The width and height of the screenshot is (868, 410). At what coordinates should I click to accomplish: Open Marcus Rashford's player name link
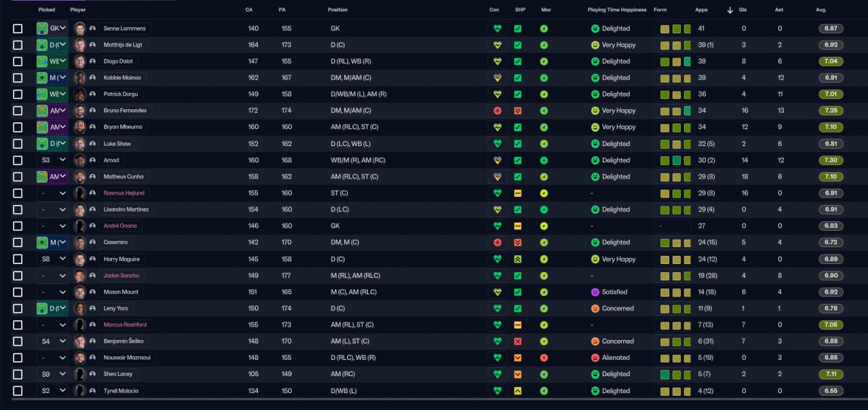[x=123, y=325]
